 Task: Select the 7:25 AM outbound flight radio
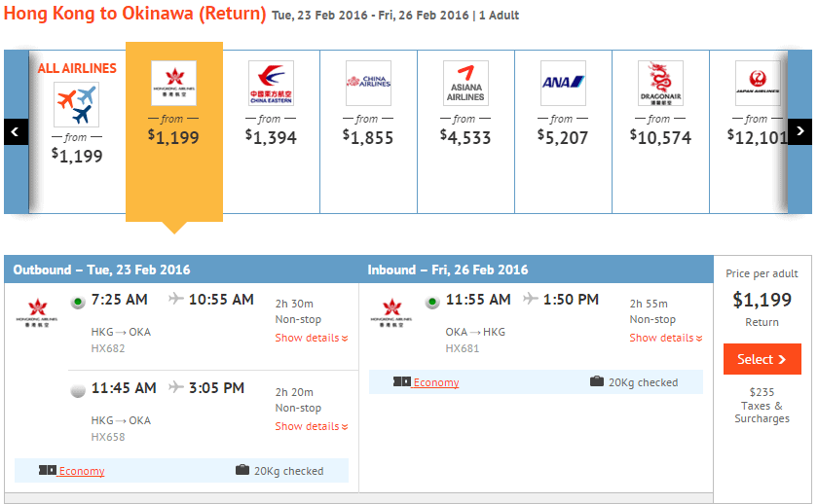pyautogui.click(x=78, y=301)
